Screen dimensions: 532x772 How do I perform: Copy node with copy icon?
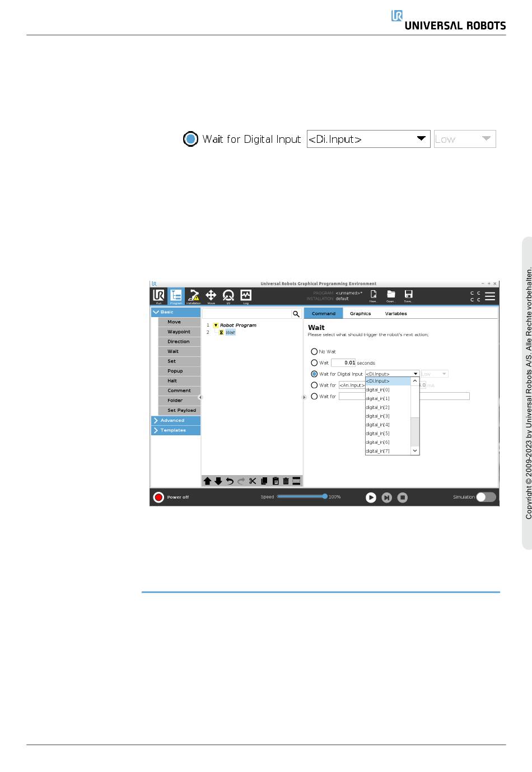coord(264,481)
